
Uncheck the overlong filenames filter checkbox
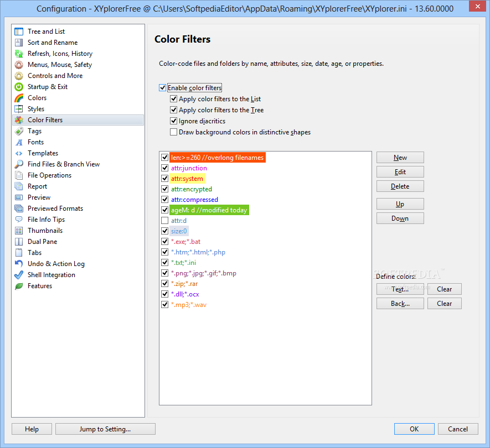coord(164,157)
